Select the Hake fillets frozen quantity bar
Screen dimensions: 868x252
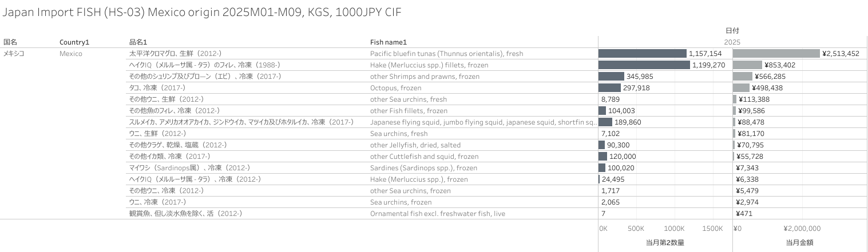point(644,65)
